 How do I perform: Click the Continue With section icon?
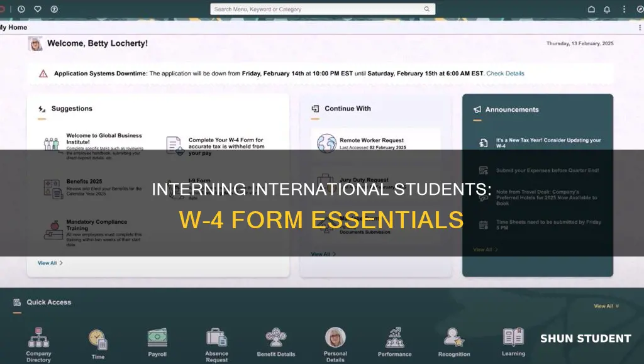(x=315, y=108)
